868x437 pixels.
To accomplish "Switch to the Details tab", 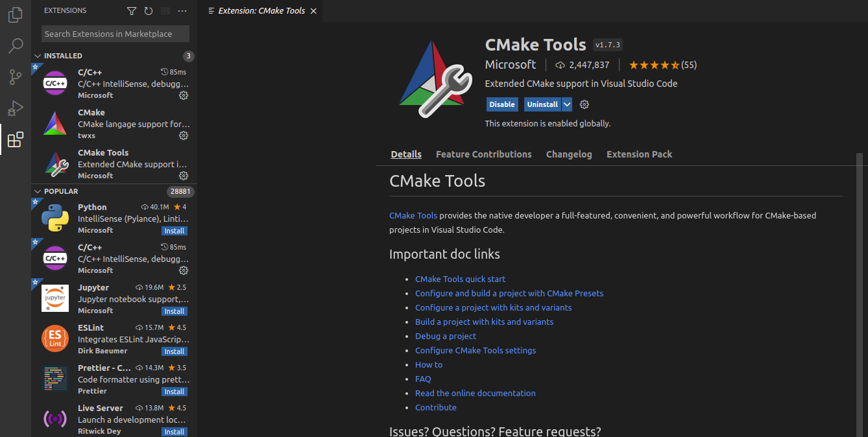I will point(406,154).
